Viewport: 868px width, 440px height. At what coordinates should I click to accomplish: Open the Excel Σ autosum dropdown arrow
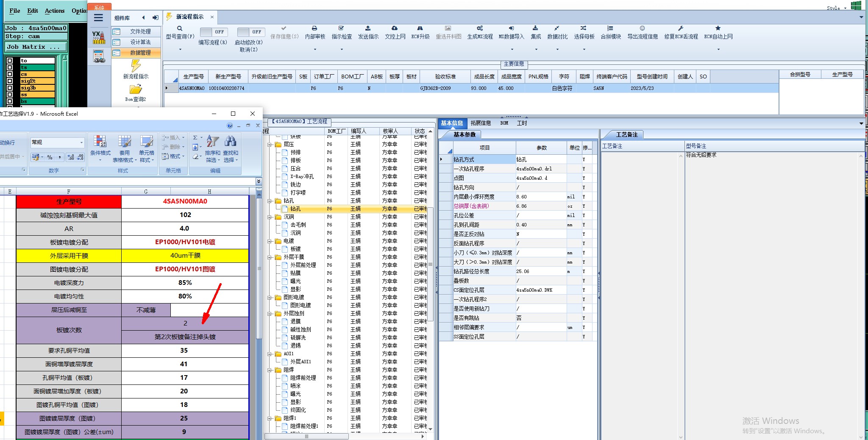point(201,138)
